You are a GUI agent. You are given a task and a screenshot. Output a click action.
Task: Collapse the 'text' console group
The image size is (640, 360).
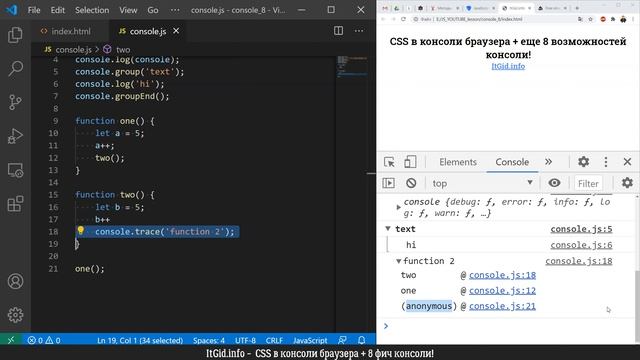pyautogui.click(x=388, y=229)
